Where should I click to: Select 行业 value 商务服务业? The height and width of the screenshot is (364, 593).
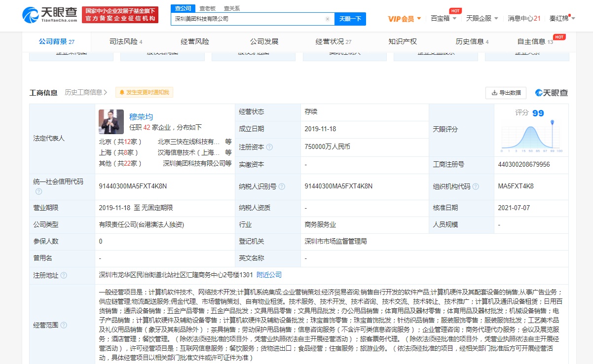tap(320, 224)
